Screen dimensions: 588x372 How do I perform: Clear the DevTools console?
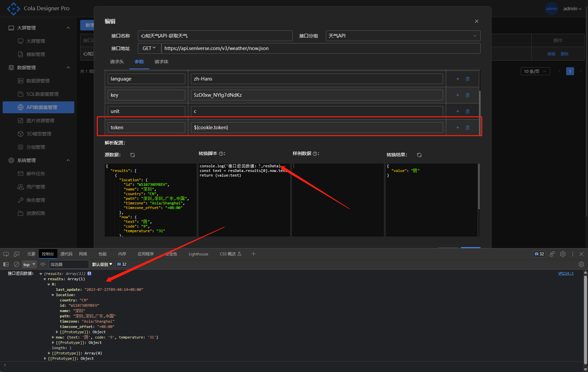click(16, 264)
